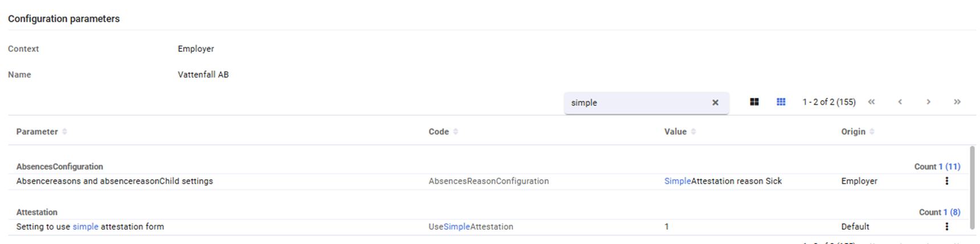Go to first page of results
This screenshot has height=244, width=980.
coord(871,102)
